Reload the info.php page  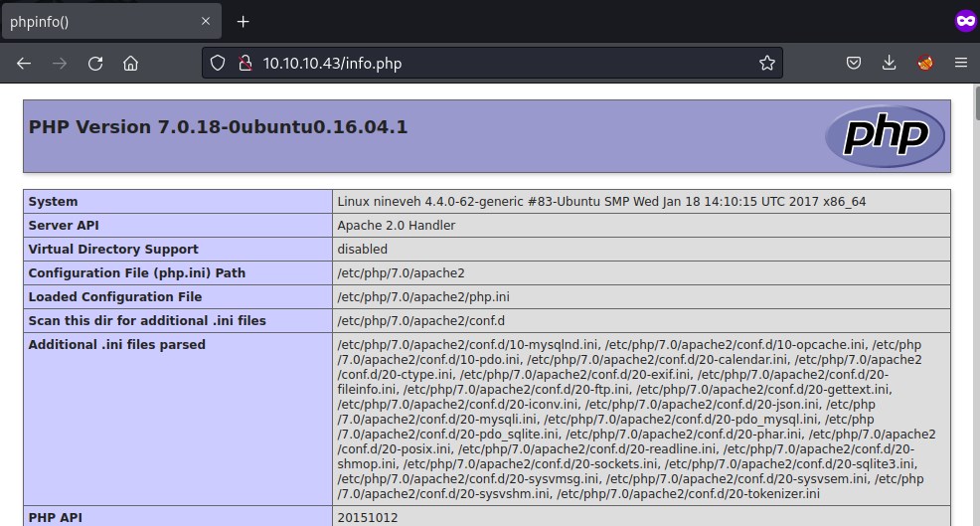pyautogui.click(x=95, y=63)
